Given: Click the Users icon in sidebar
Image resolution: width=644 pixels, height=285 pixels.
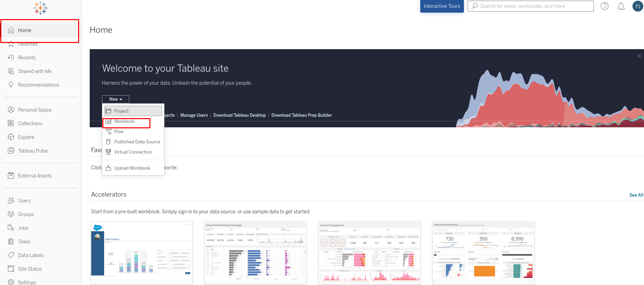Looking at the screenshot, I should pos(11,200).
